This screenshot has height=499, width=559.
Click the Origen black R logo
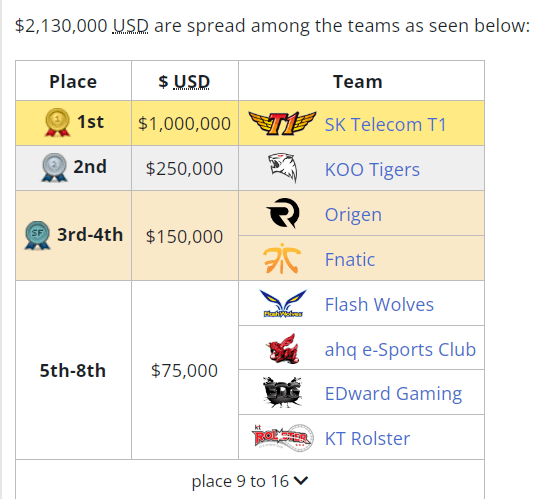click(283, 213)
